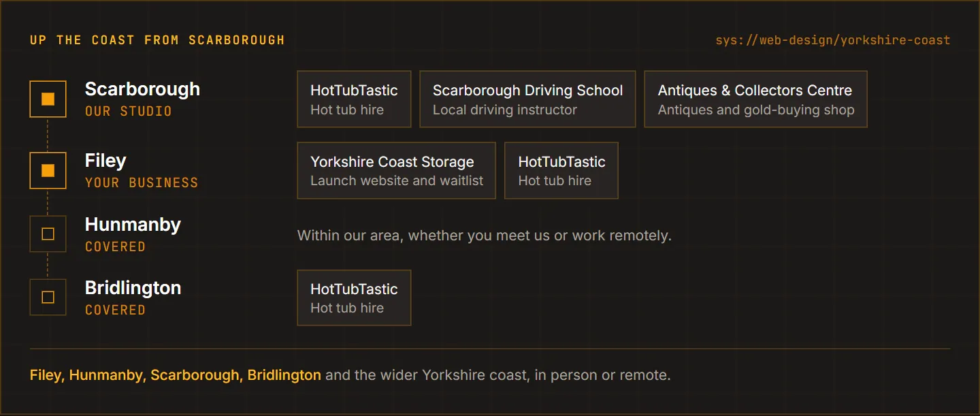The width and height of the screenshot is (980, 416).
Task: Click the Hunmanby coverage description text
Action: click(x=485, y=236)
